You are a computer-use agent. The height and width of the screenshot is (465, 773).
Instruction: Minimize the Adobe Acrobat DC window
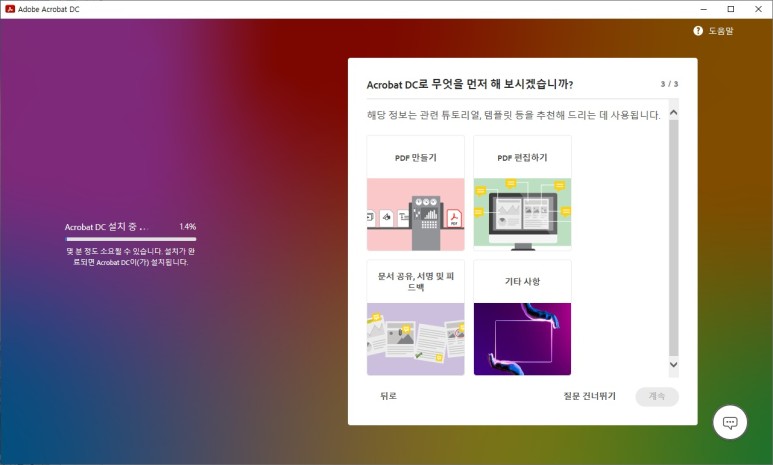[x=703, y=9]
